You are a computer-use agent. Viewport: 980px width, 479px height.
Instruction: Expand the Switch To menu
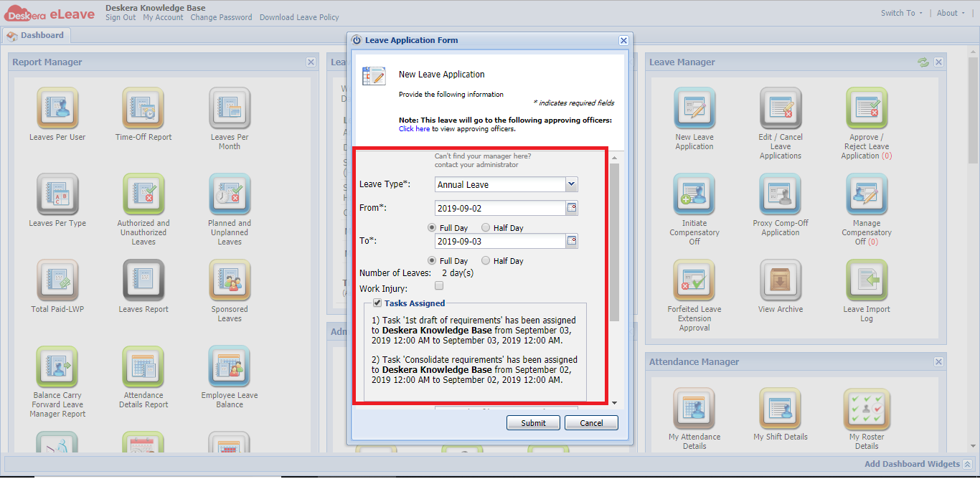(x=900, y=12)
